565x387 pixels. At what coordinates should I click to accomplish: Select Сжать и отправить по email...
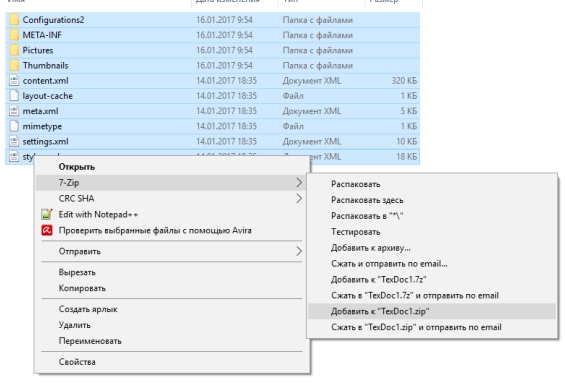pyautogui.click(x=432, y=263)
